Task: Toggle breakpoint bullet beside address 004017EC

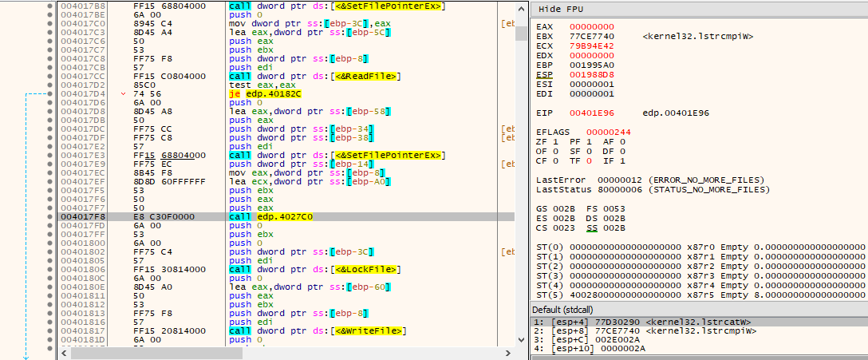Action: 50,172
